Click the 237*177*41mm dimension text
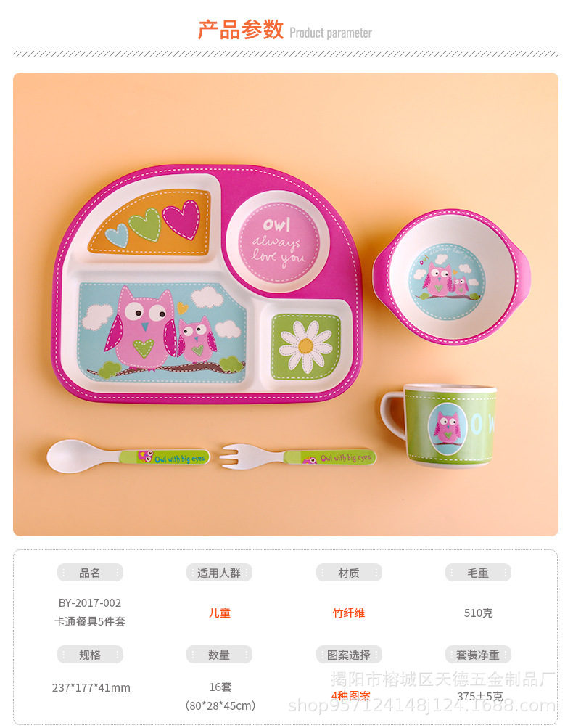Viewport: 573px width, 728px height. coord(91,687)
